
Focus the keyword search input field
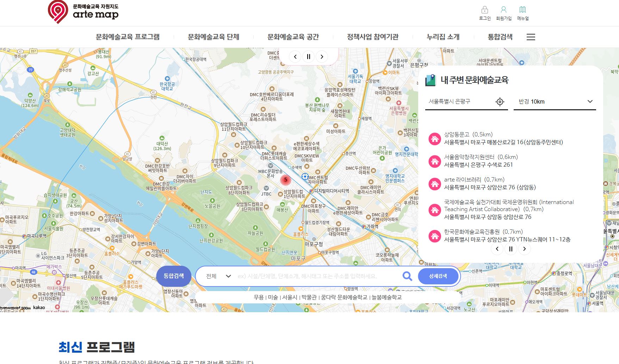point(317,276)
